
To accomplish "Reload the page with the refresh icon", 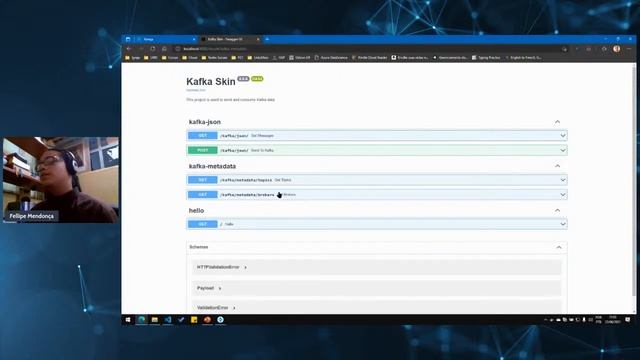I will coord(153,49).
